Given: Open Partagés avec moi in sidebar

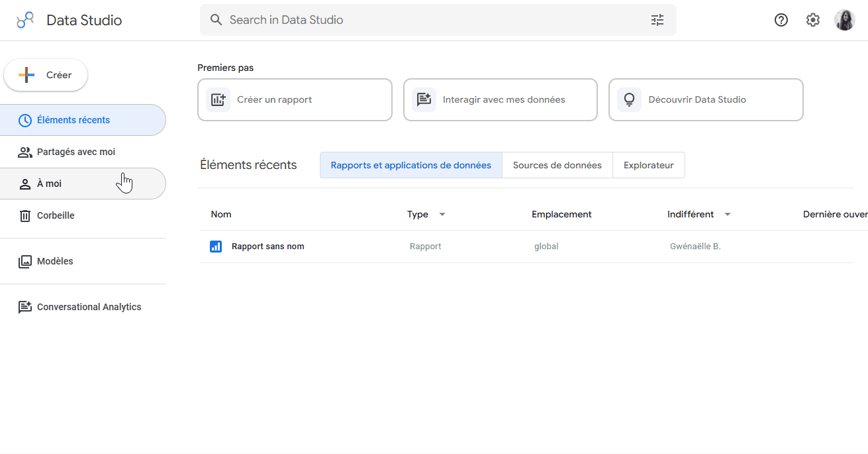Looking at the screenshot, I should tap(83, 152).
